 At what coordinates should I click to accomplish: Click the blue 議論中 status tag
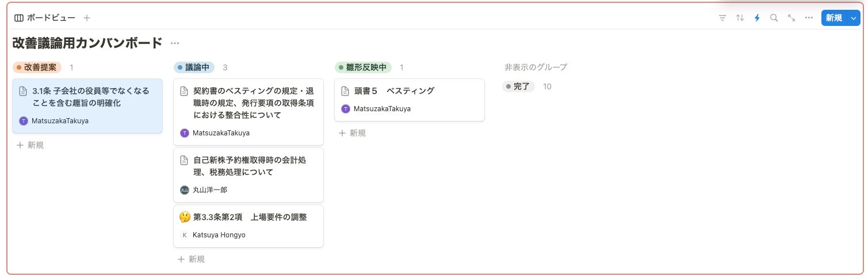click(x=194, y=67)
